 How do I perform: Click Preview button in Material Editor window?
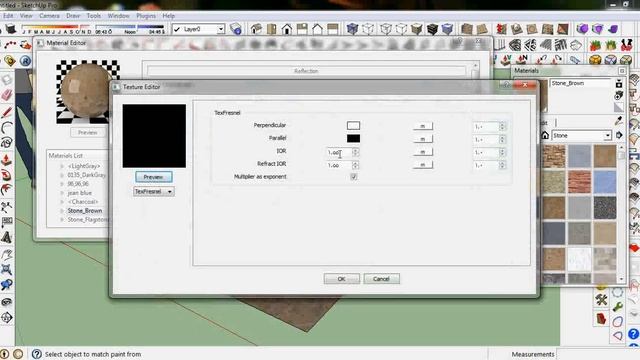coord(88,133)
